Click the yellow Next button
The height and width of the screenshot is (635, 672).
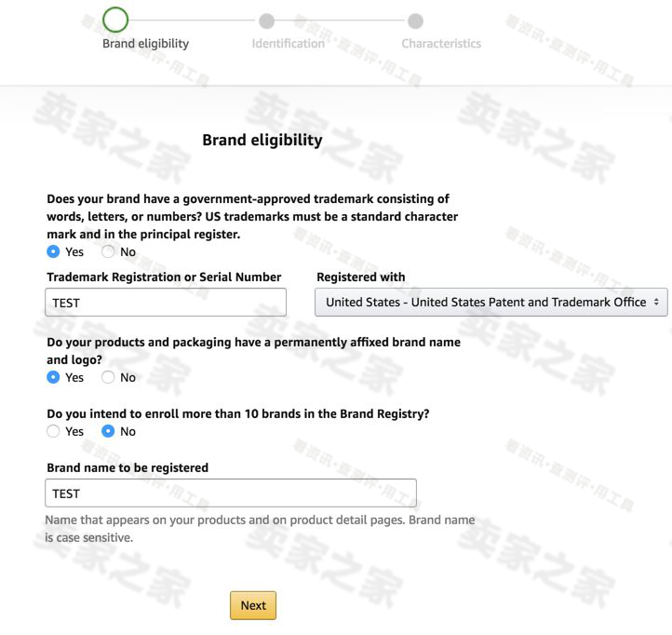(x=253, y=605)
